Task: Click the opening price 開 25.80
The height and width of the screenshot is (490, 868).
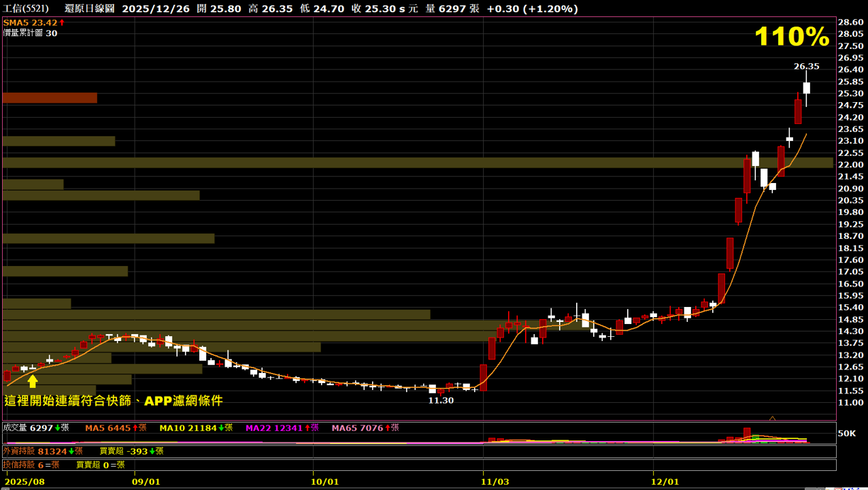Action: pos(218,9)
